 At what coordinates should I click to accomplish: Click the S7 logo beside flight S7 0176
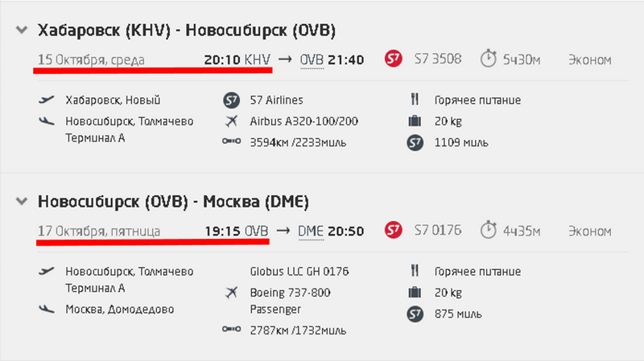[x=393, y=232]
